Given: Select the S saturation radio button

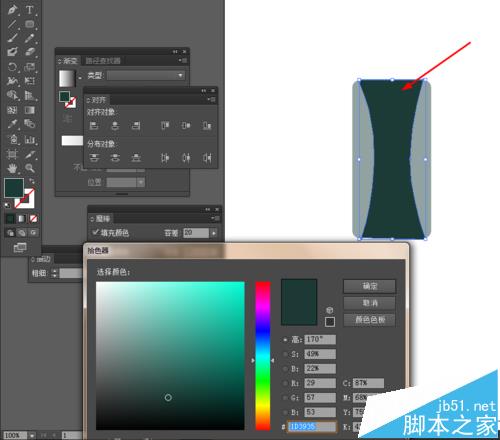Looking at the screenshot, I should coord(285,354).
